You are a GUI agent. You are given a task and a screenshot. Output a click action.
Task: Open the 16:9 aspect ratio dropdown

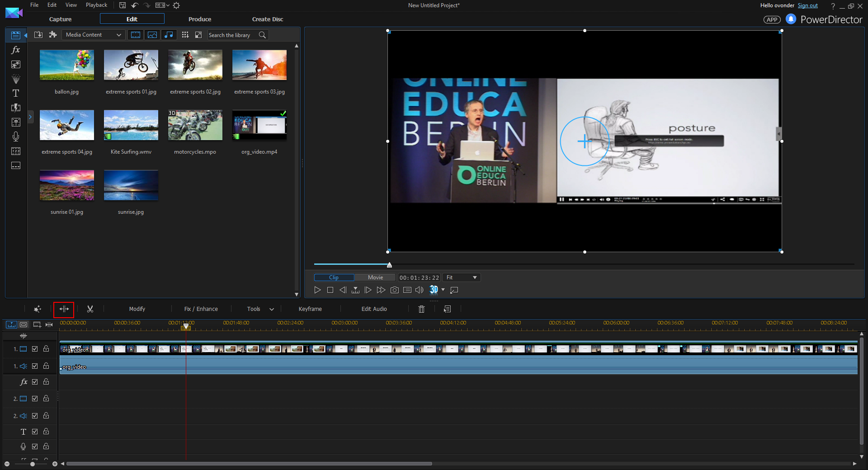162,5
